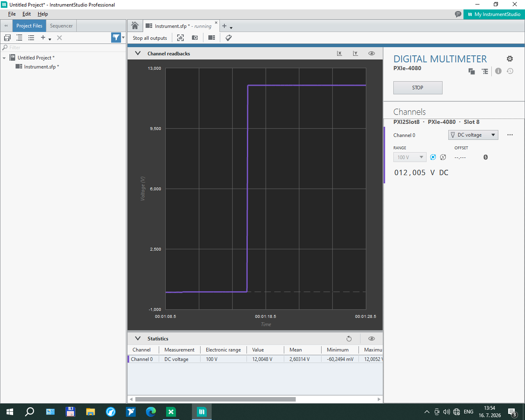Open the soft front panel home icon

point(135,26)
